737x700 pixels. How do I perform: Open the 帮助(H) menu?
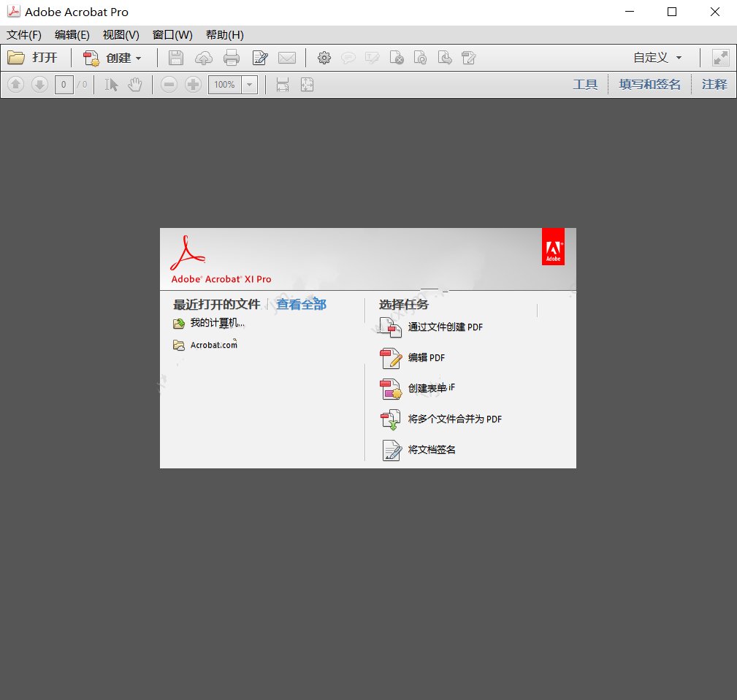coord(225,35)
